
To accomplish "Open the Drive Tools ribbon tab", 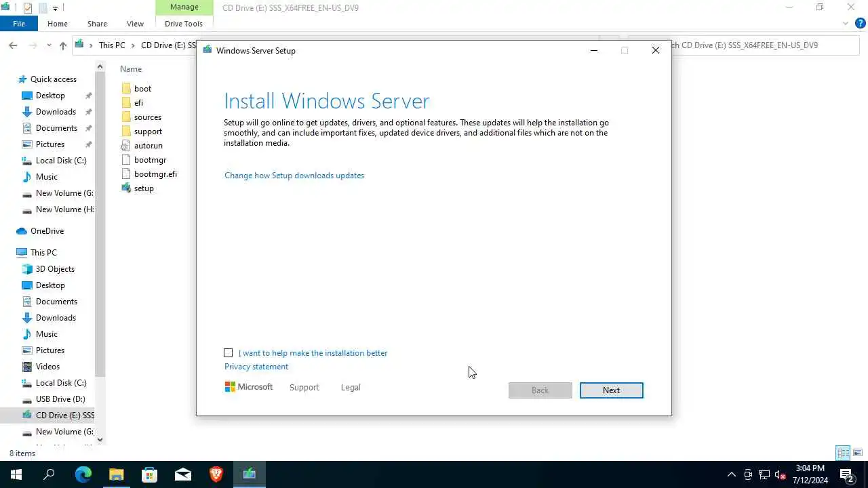I will coord(184,24).
